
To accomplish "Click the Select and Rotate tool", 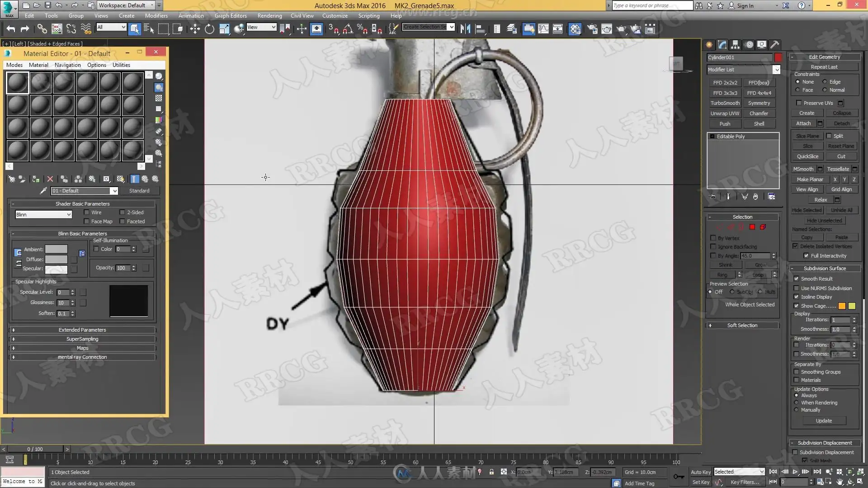I will point(209,29).
